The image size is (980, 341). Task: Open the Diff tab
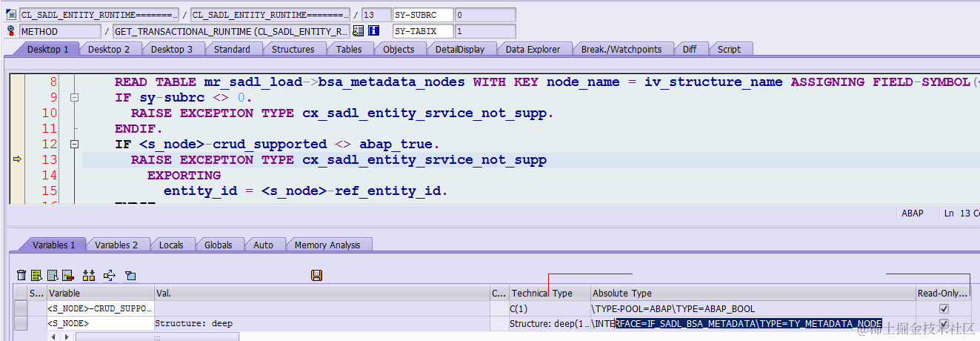690,49
